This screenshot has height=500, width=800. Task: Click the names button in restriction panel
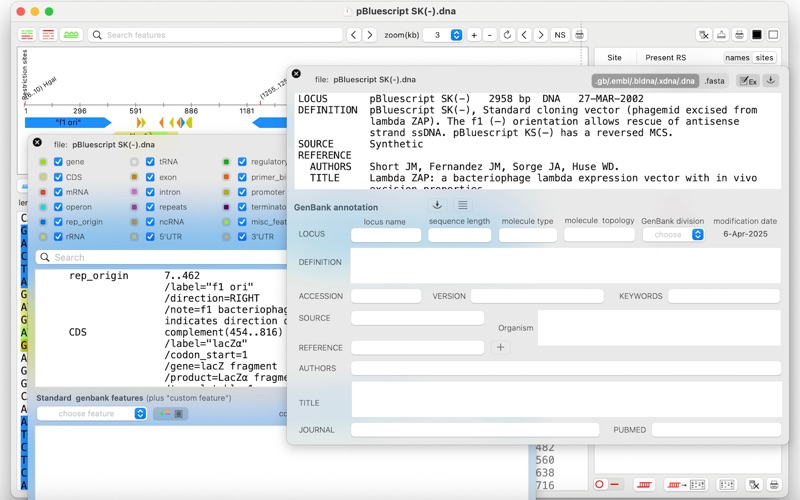(737, 58)
